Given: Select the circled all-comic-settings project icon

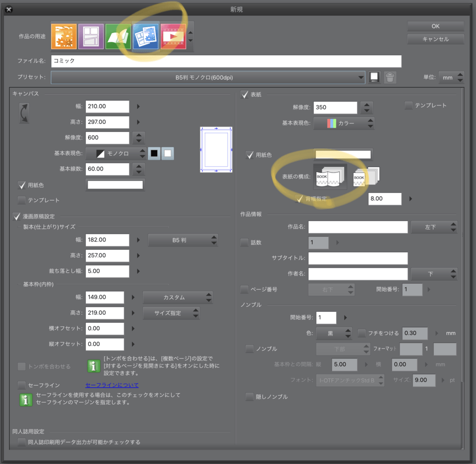Looking at the screenshot, I should (145, 36).
